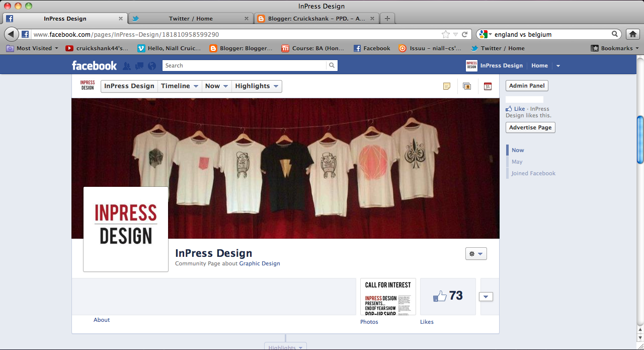Expand the apps arrow beside Likes box
The image size is (644, 350).
click(x=486, y=297)
